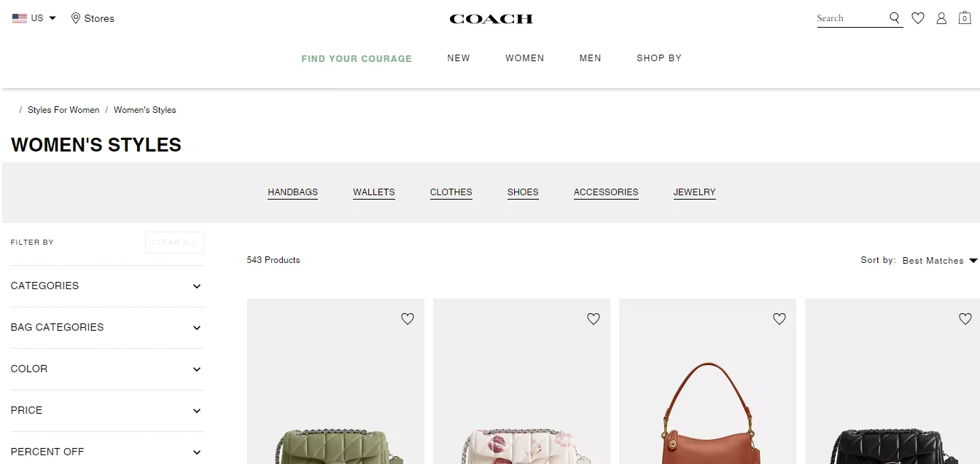Screen dimensions: 980x464
Task: Click the Coach logo
Action: click(491, 19)
